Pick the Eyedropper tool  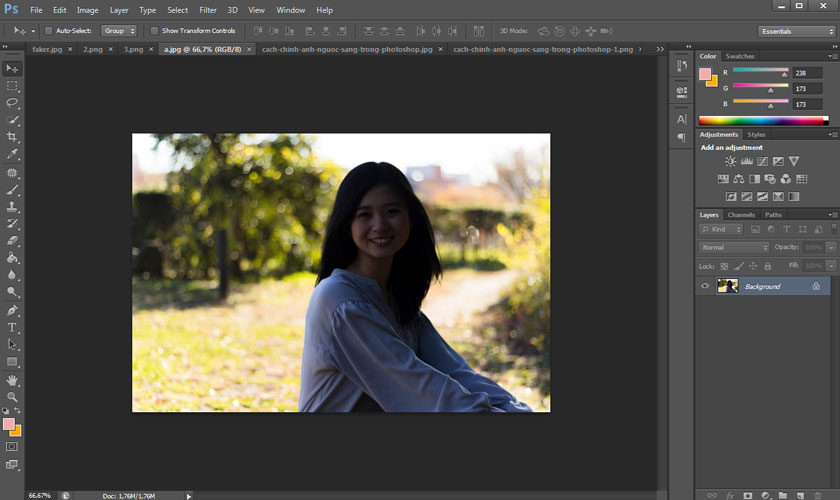[x=12, y=154]
